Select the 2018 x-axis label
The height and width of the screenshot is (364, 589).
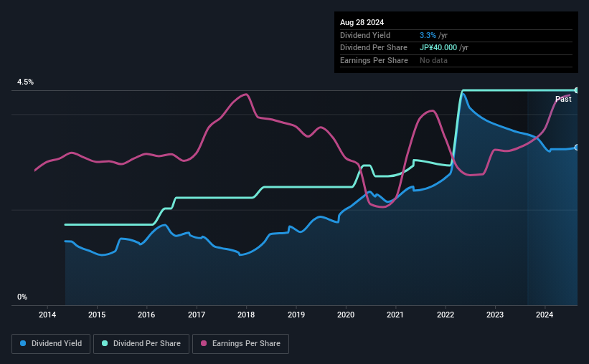point(246,315)
